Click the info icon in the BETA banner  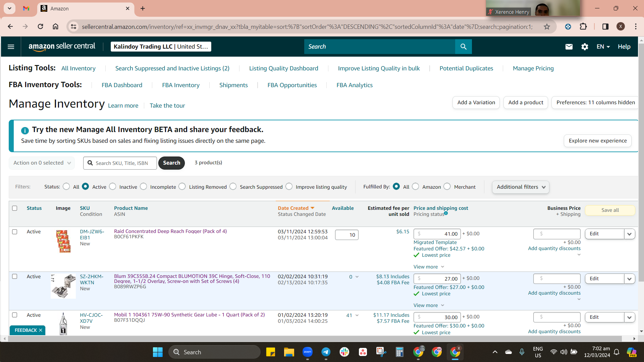point(25,130)
